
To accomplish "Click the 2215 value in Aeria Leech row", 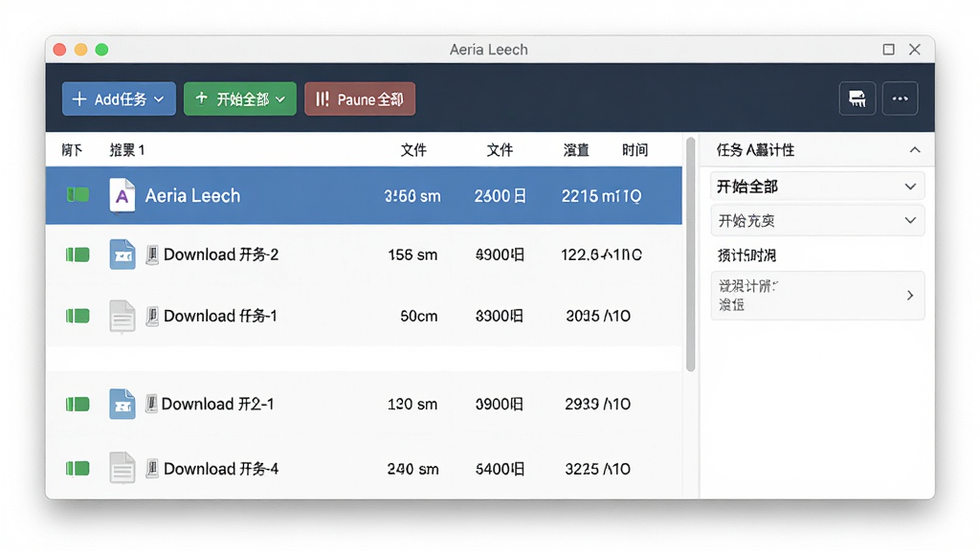I will coord(579,196).
